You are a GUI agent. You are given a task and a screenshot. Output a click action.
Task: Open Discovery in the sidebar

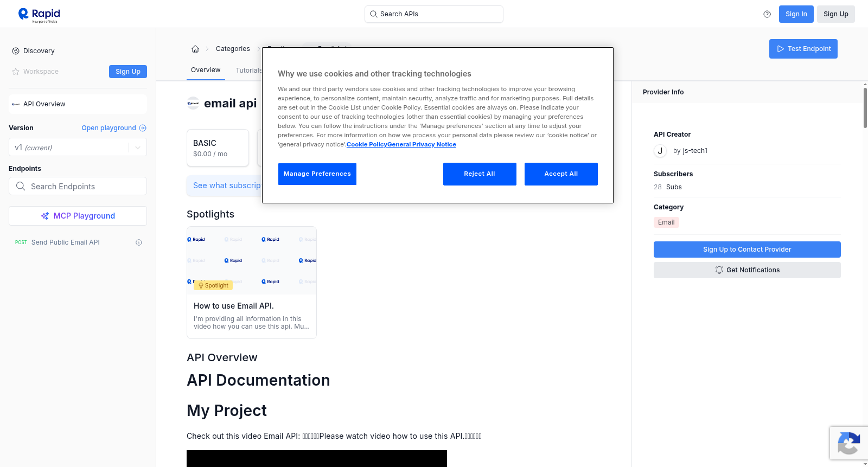pyautogui.click(x=39, y=51)
